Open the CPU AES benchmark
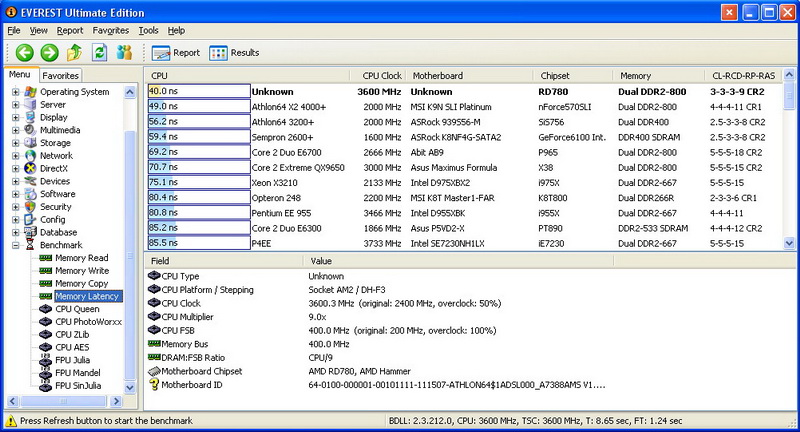This screenshot has height=432, width=800. (72, 347)
